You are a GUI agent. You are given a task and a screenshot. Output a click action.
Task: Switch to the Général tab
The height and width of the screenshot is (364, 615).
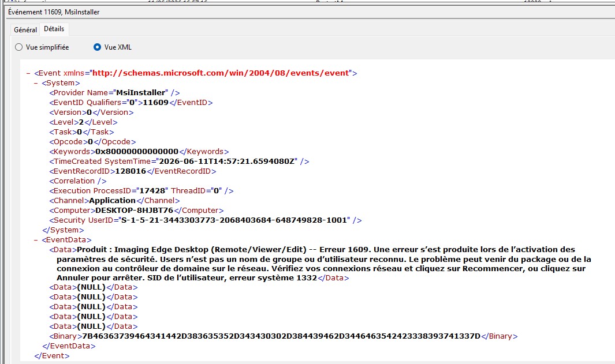[x=25, y=30]
